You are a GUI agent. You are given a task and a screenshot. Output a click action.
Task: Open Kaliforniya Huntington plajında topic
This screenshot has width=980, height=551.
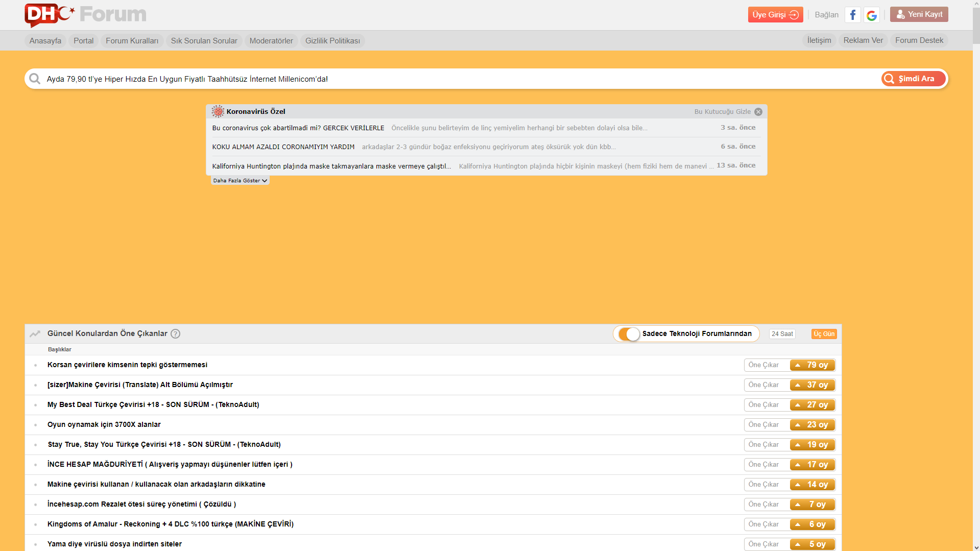331,166
